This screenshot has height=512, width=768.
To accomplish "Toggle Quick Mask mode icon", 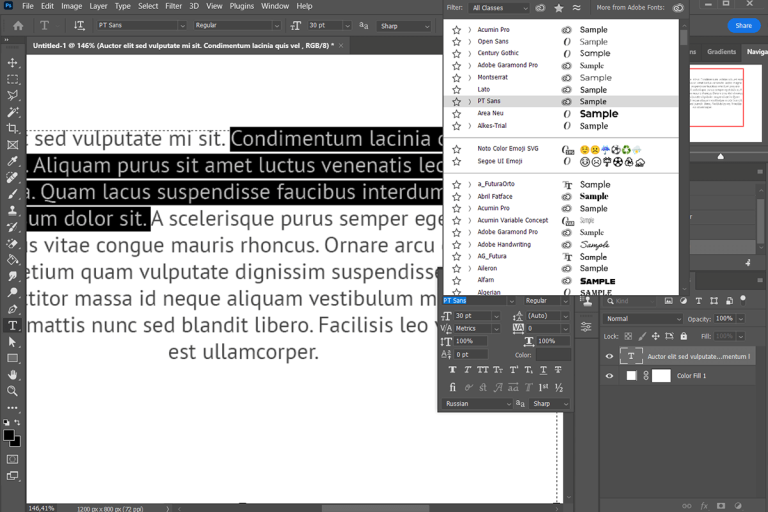I will tap(13, 459).
